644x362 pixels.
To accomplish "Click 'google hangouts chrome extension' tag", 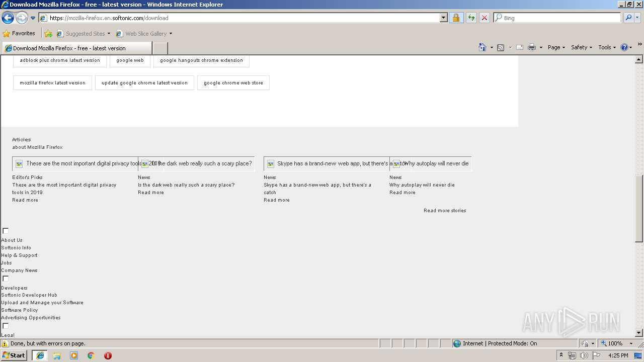I will coord(201,60).
